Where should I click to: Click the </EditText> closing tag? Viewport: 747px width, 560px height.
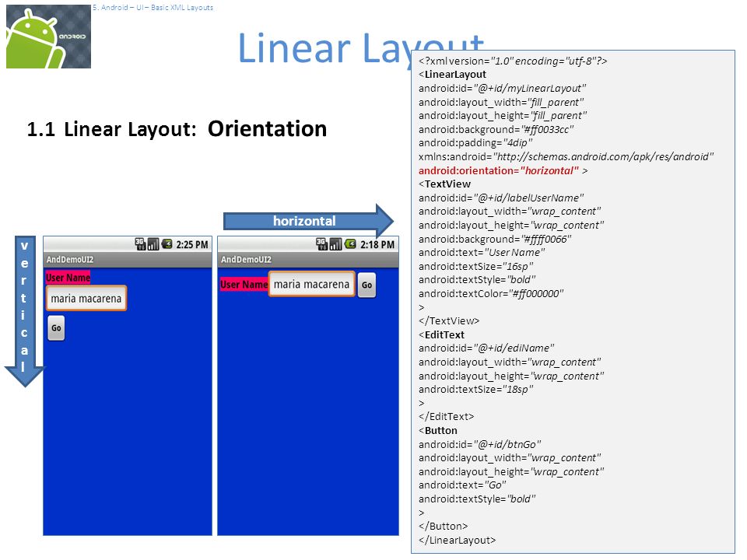(x=446, y=417)
